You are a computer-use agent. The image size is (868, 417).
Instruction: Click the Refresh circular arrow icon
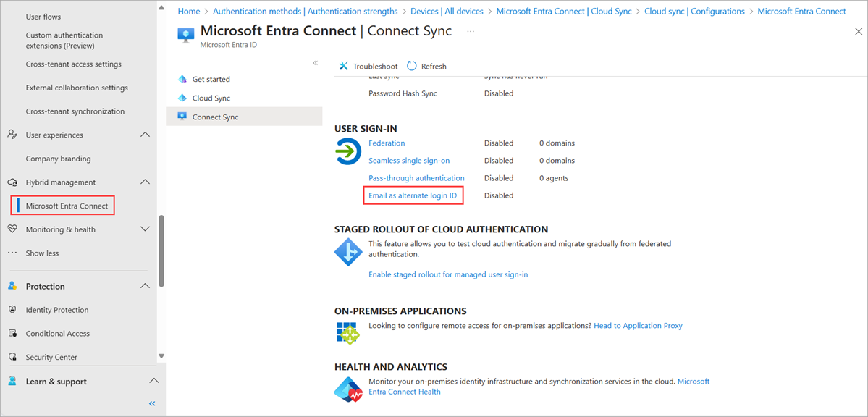tap(412, 66)
